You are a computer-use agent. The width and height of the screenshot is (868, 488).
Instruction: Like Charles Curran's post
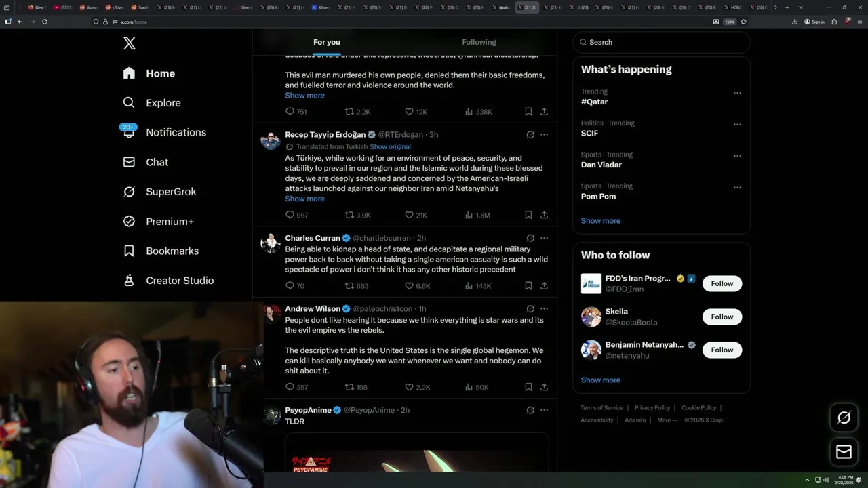417,286
